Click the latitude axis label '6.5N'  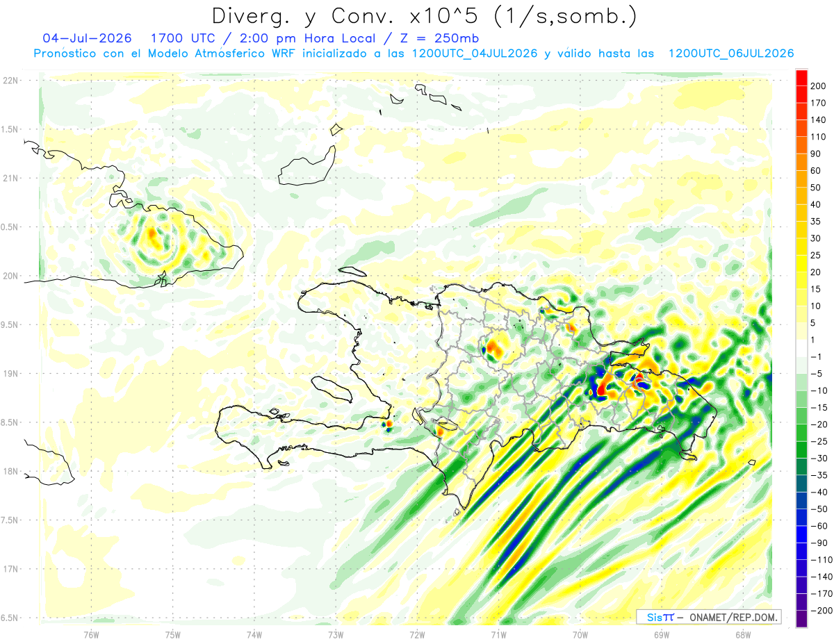pyautogui.click(x=10, y=618)
